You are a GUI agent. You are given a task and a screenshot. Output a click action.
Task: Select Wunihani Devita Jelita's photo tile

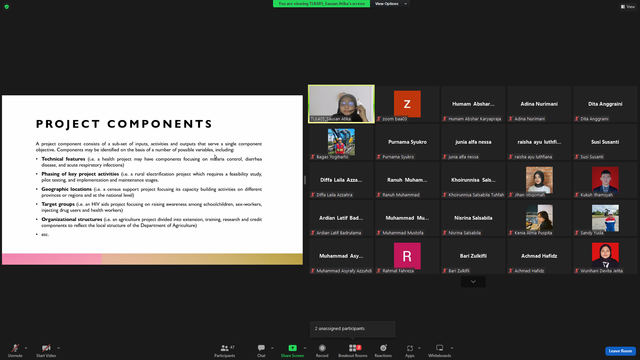[605, 256]
